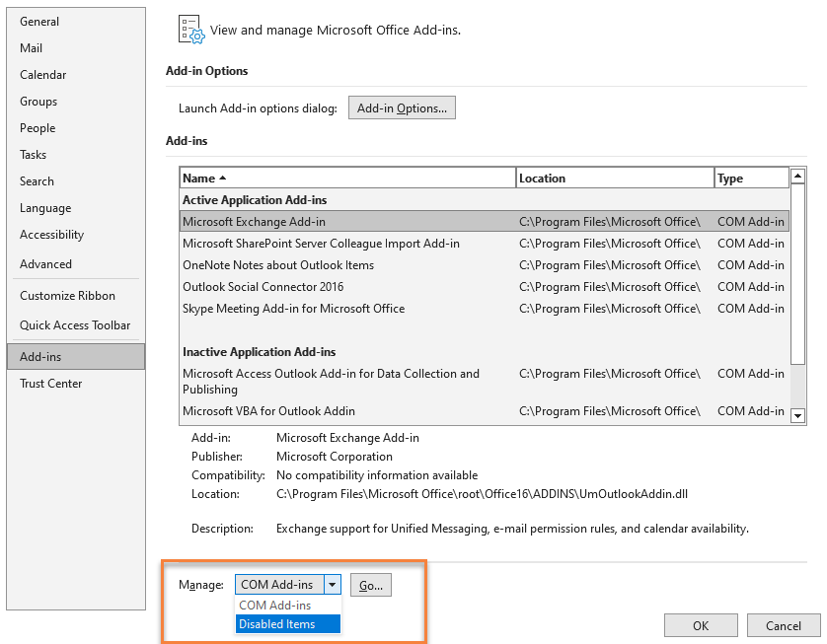Select Skype Meeting Add-in for Microsoft Office
This screenshot has height=644, width=827.
[x=485, y=309]
